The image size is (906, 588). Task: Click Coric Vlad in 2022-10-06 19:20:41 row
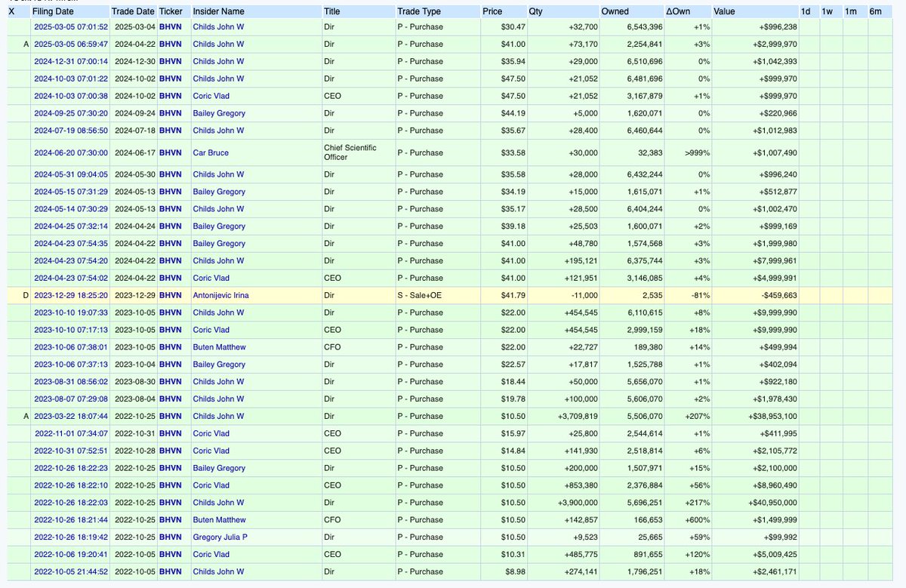(211, 555)
